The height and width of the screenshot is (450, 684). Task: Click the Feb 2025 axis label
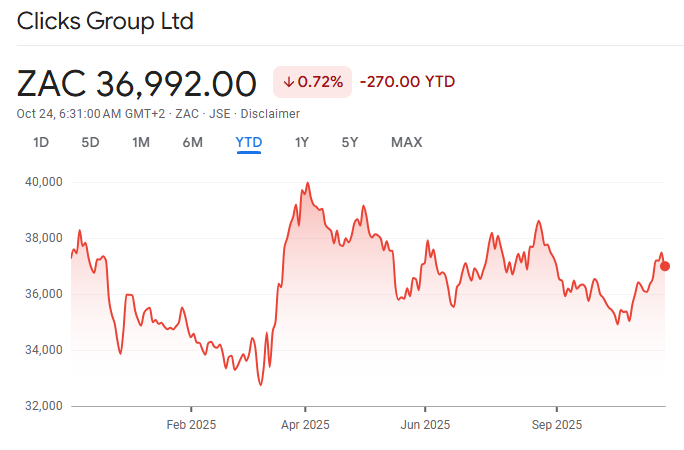191,425
